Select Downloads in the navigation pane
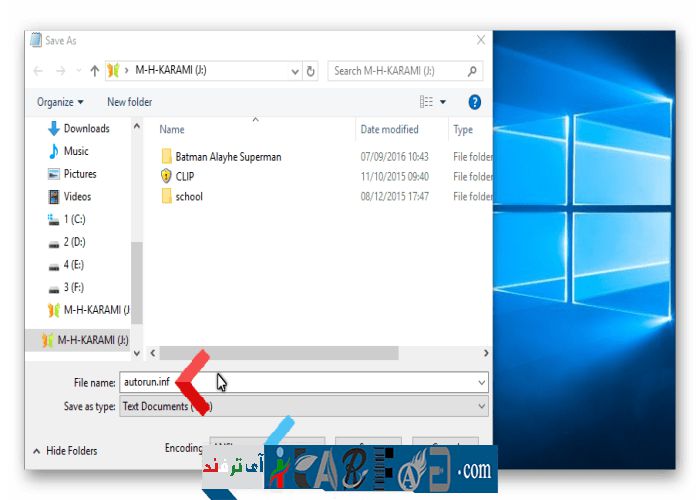This screenshot has width=700, height=500. pos(86,128)
